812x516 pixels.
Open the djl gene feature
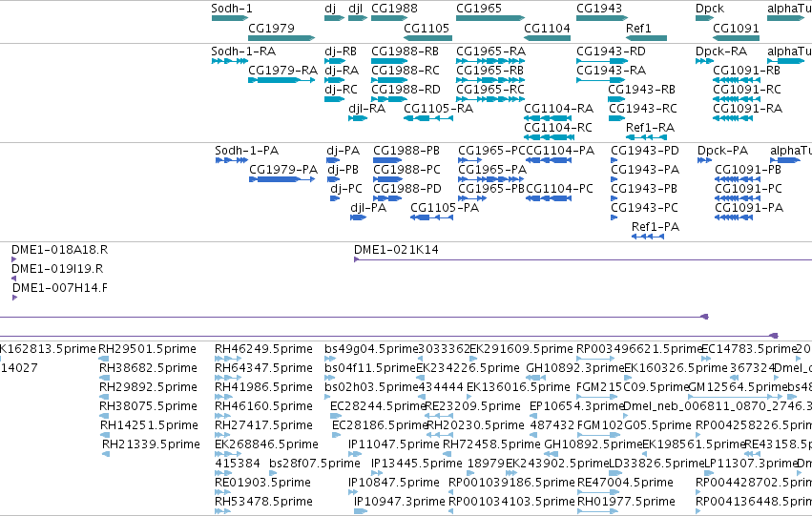357,18
